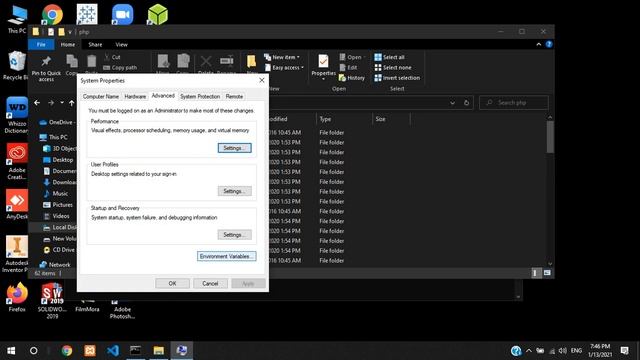This screenshot has height=360, width=640.
Task: Open Explorer help question icon
Action: click(549, 44)
